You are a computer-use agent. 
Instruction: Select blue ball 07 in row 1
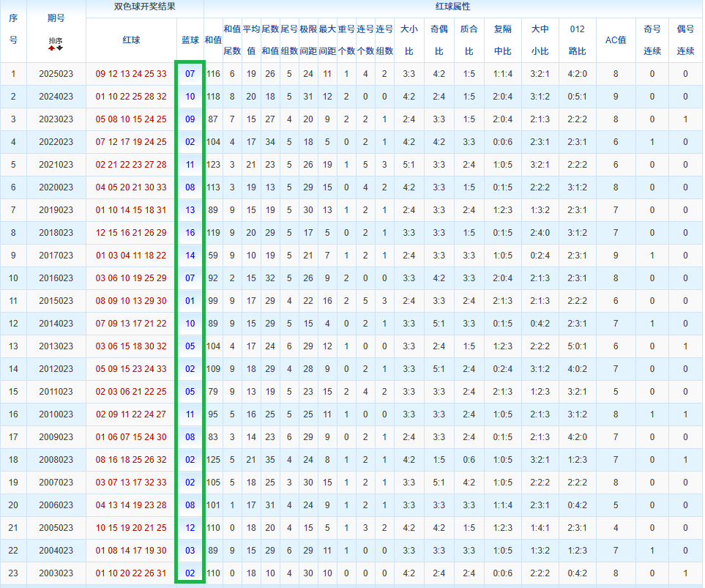coord(190,74)
